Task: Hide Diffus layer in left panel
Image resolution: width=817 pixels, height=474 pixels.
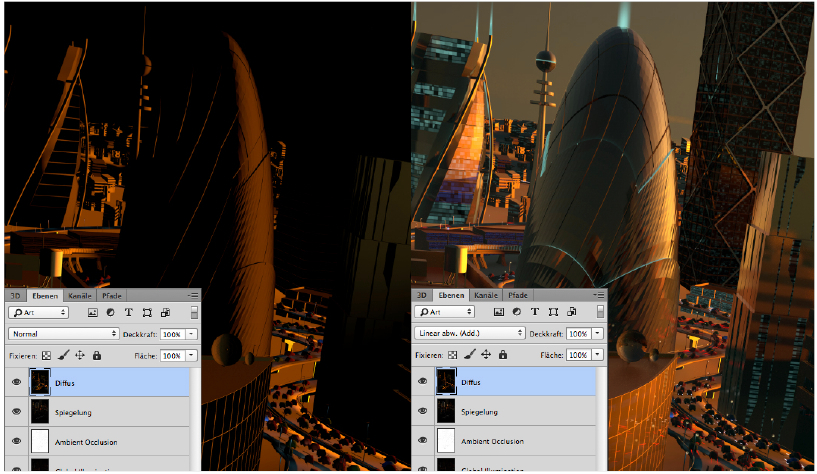Action: coord(16,382)
